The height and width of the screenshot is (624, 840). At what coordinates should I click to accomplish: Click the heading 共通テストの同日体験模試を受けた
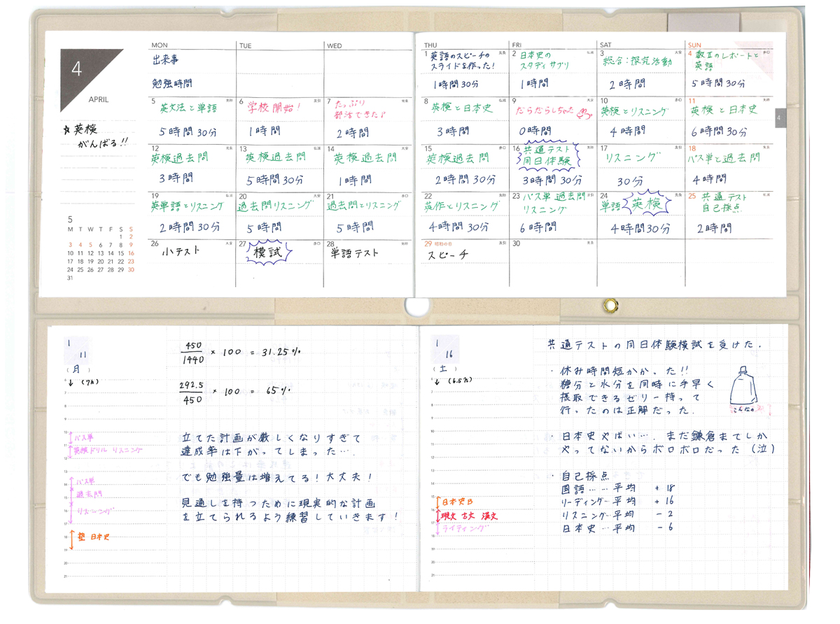pyautogui.click(x=656, y=344)
